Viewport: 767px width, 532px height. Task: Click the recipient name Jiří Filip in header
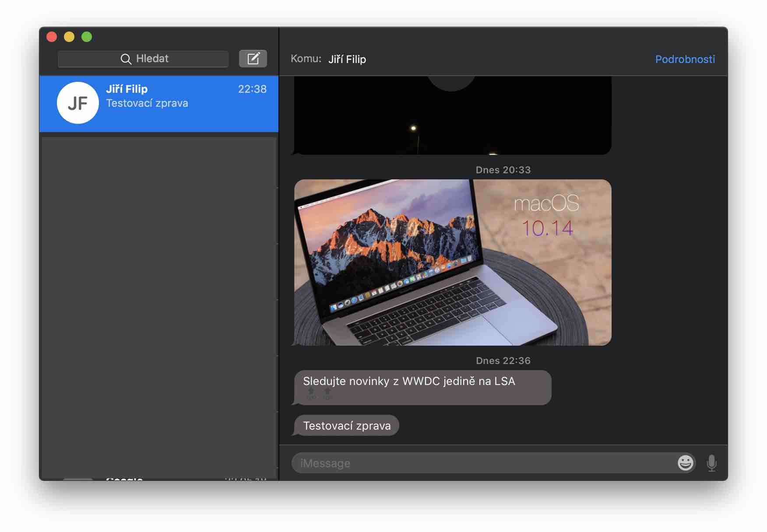(x=347, y=59)
